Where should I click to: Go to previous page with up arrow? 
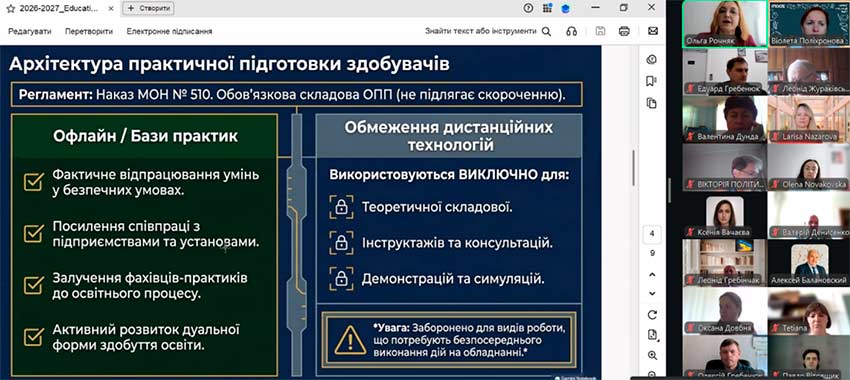coord(652,274)
